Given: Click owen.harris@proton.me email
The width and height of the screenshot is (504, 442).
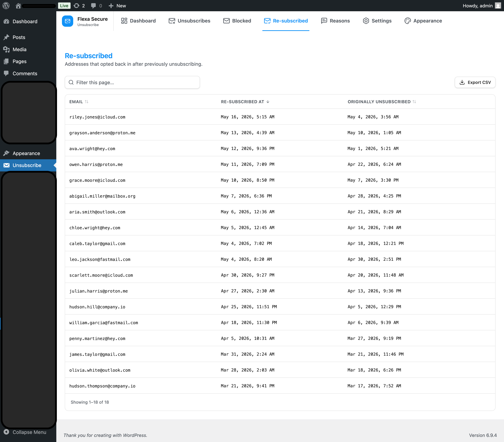Looking at the screenshot, I should (x=96, y=164).
